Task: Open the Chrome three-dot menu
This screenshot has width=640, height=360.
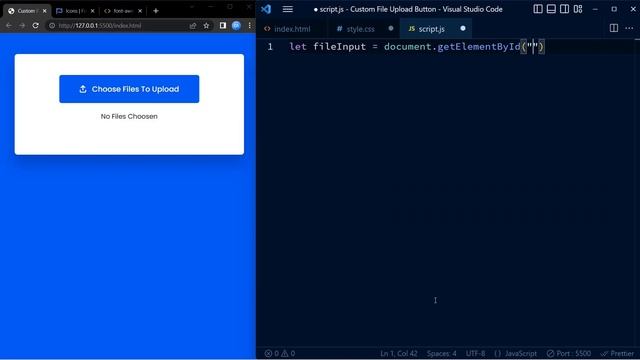Action: tap(249, 25)
